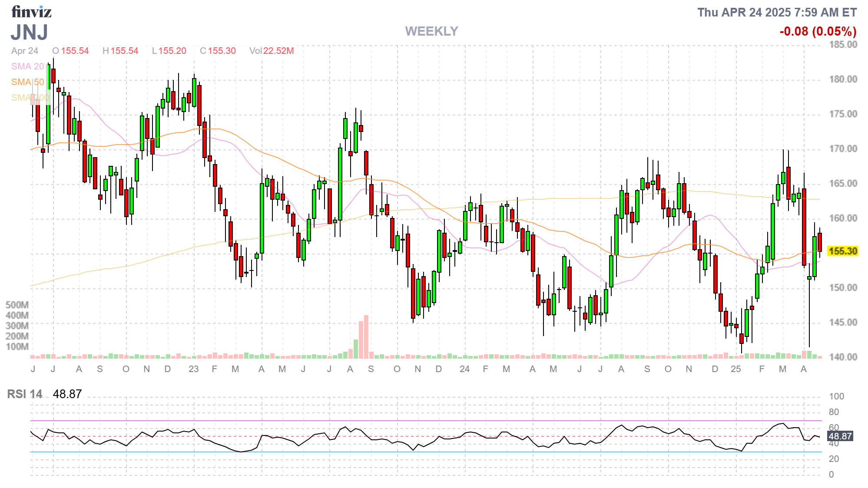Screen dimensions: 868x488
Task: Click the '24' year marker on time axis
Action: [464, 369]
